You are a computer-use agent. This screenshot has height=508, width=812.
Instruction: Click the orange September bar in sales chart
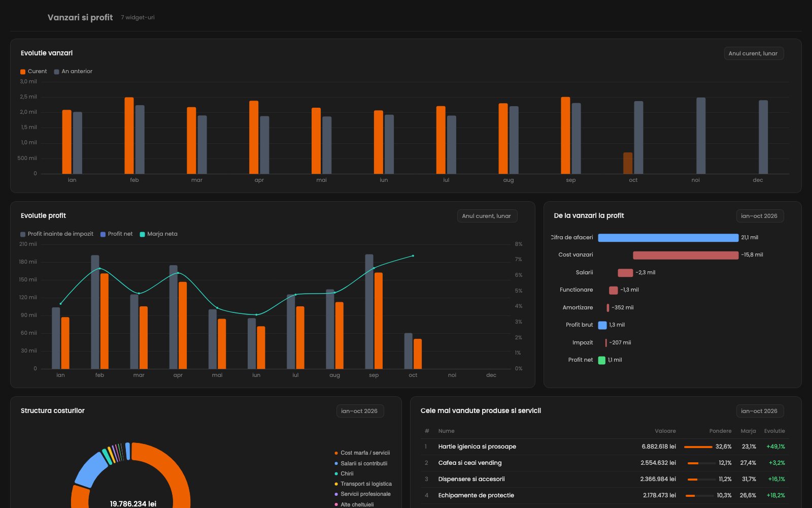[565, 135]
